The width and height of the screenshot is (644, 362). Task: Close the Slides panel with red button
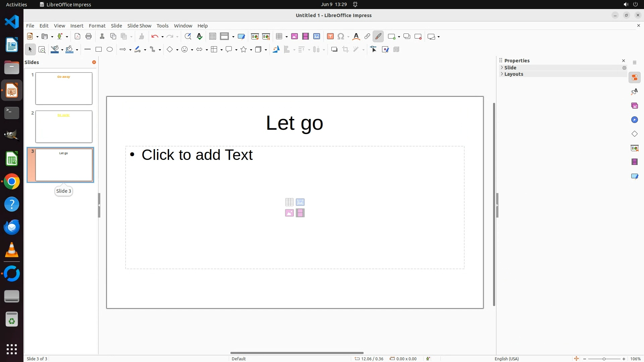coord(94,62)
